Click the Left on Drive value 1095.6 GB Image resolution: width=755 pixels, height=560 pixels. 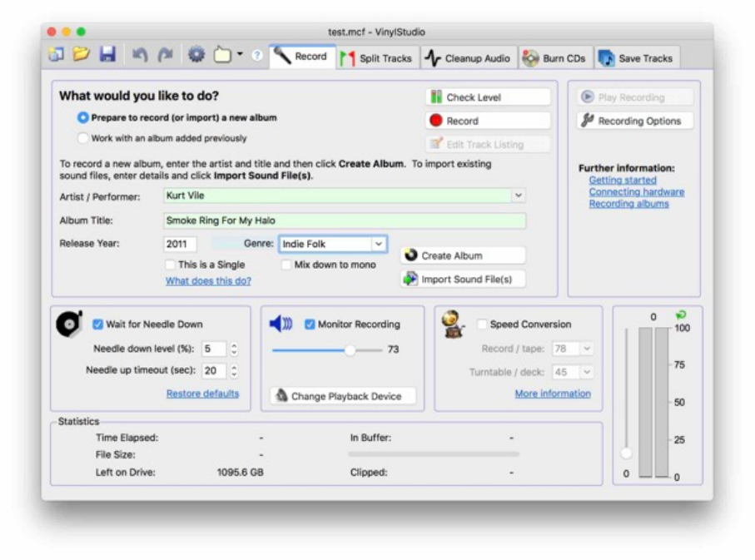pos(241,473)
